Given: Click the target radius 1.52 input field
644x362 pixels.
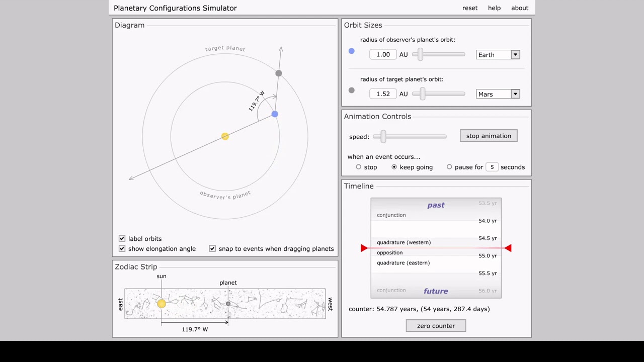Looking at the screenshot, I should (x=383, y=94).
